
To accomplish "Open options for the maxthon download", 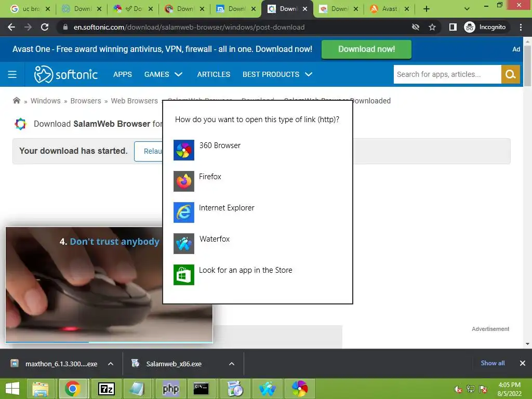I will (111, 364).
